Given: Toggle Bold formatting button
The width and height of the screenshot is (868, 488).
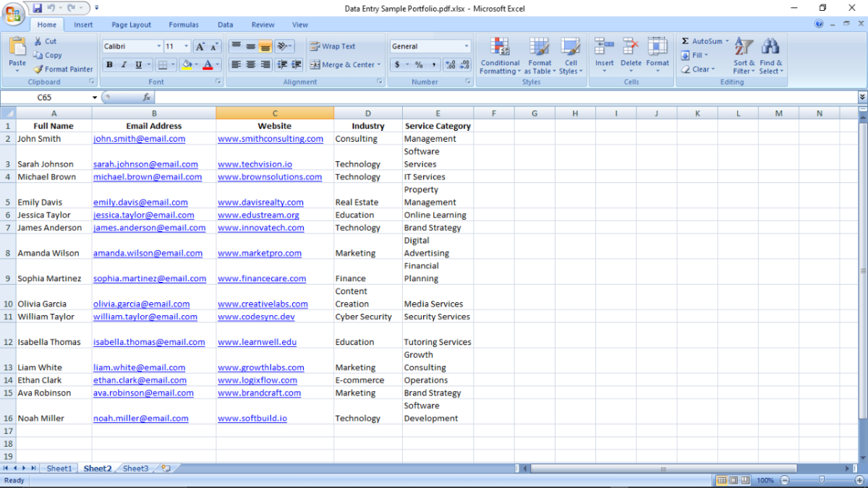Looking at the screenshot, I should (x=109, y=65).
